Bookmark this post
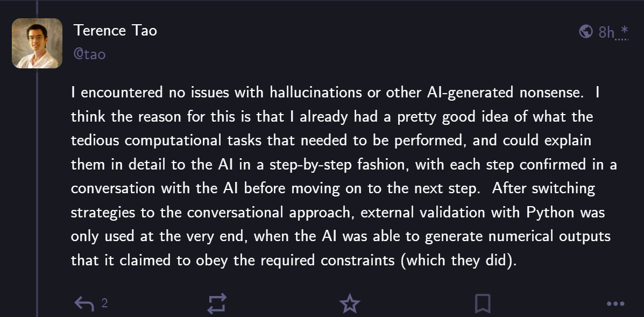 point(483,304)
